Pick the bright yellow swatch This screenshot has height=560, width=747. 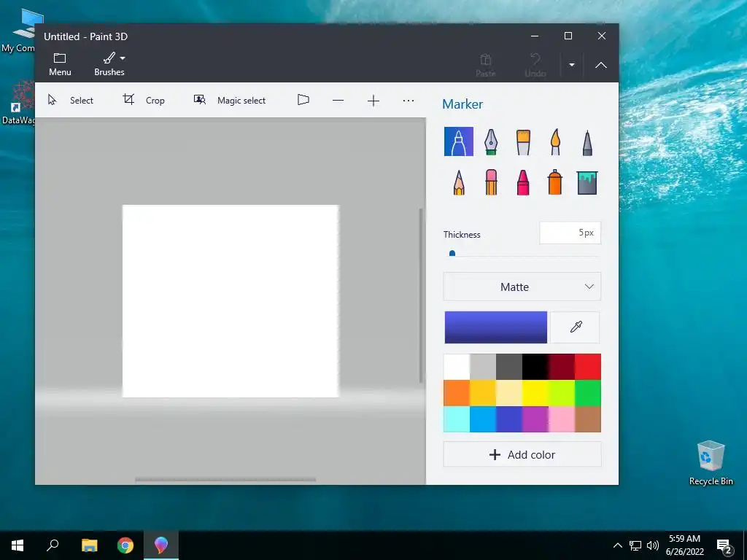[535, 393]
